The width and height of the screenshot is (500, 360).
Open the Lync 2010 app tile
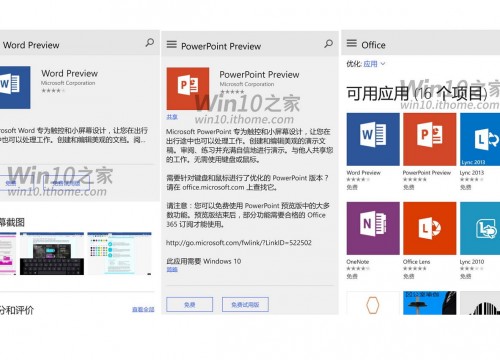[x=480, y=228]
